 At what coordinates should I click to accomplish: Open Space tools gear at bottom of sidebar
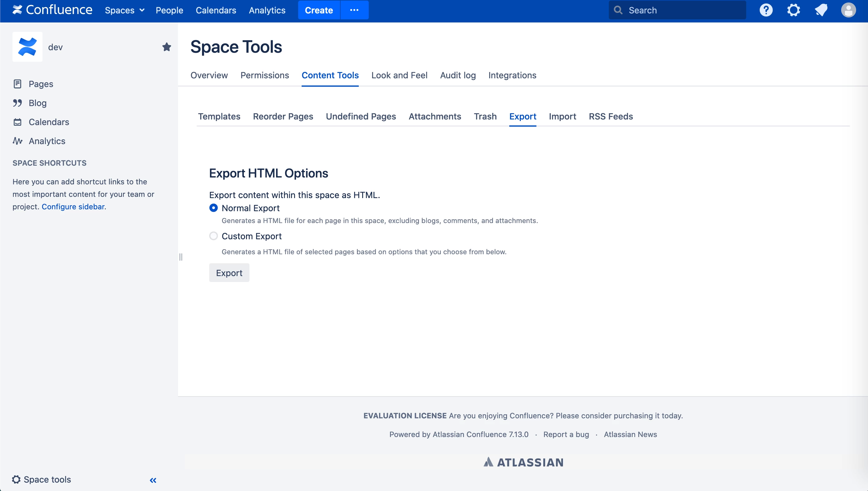click(16, 479)
